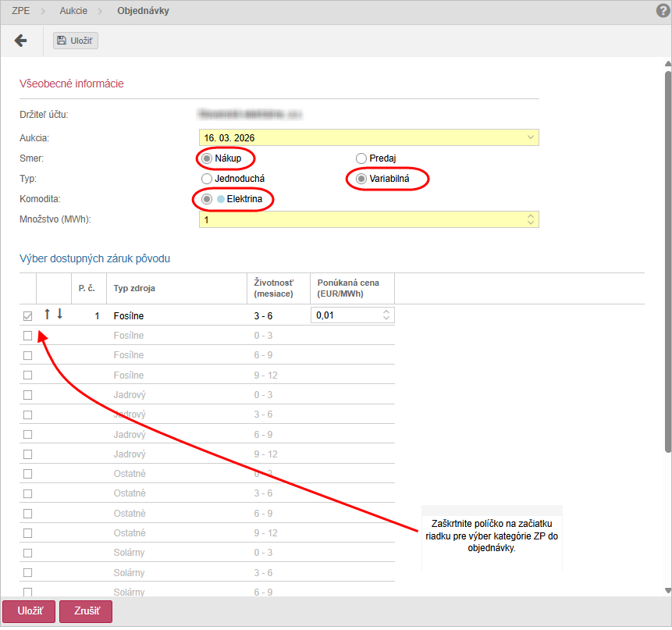Click the Množstvo (MWh) spinner arrows

531,220
